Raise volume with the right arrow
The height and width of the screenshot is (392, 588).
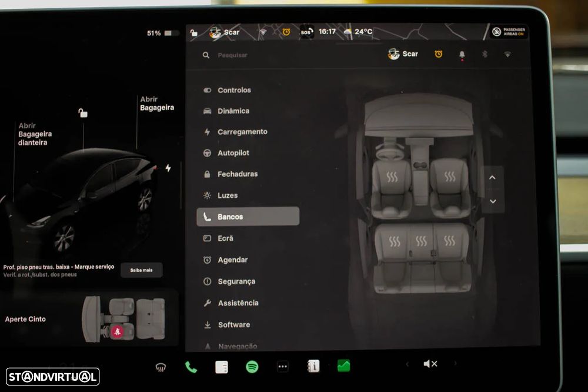(x=456, y=363)
